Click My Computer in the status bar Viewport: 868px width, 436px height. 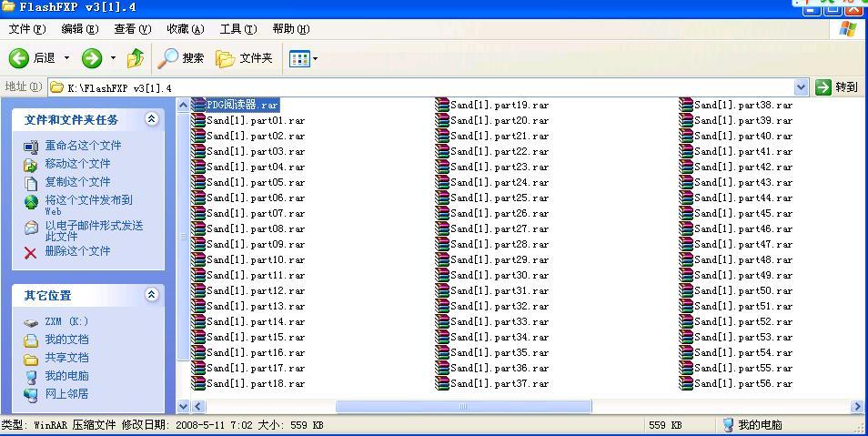click(752, 425)
